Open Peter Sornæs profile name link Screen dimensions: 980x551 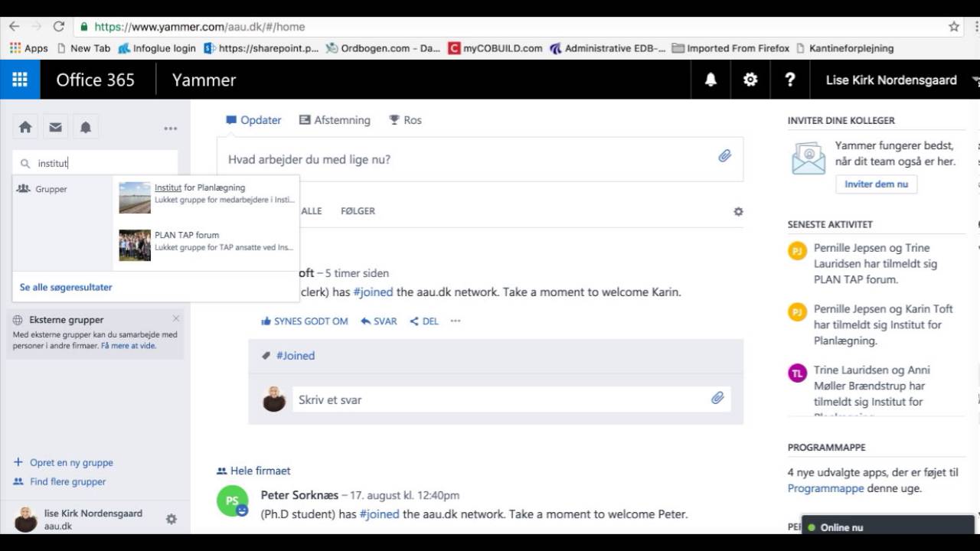pos(299,495)
